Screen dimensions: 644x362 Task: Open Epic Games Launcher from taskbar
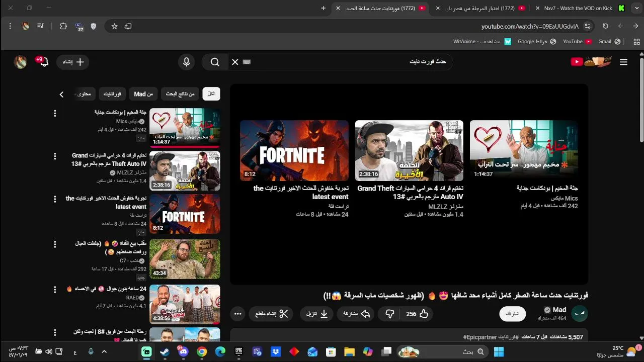coord(239,351)
